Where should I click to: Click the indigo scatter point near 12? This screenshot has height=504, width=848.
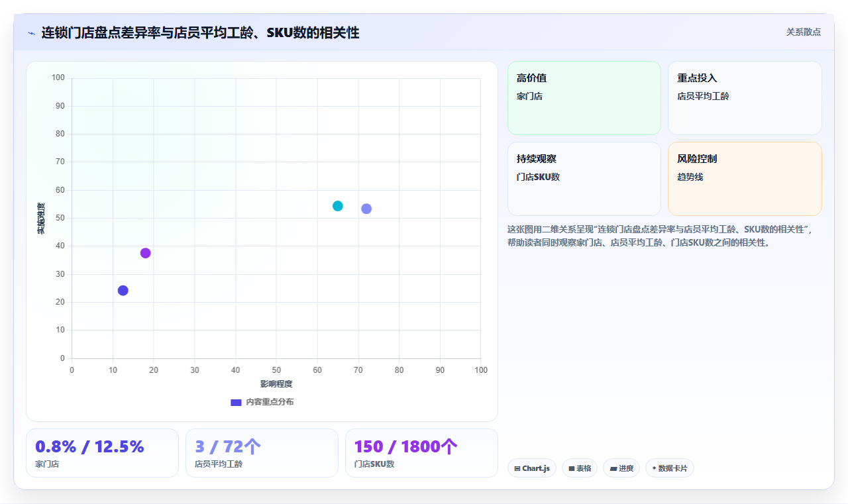pos(123,291)
